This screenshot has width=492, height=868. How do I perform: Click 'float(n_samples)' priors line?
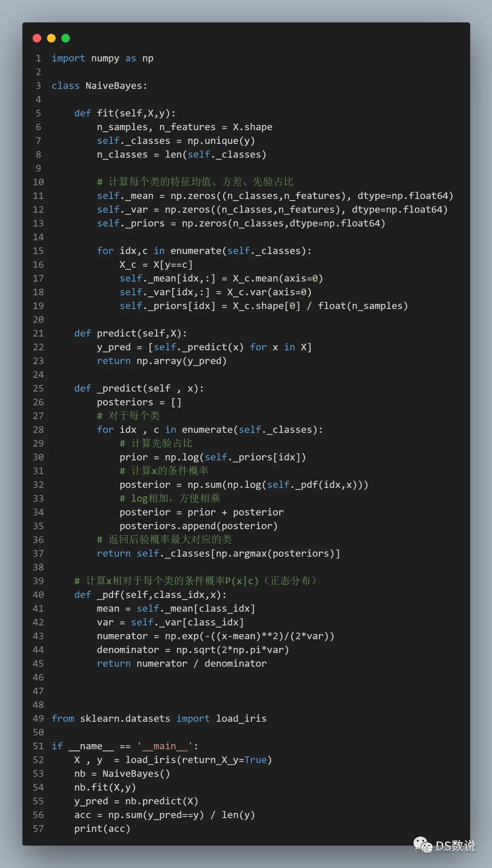264,306
